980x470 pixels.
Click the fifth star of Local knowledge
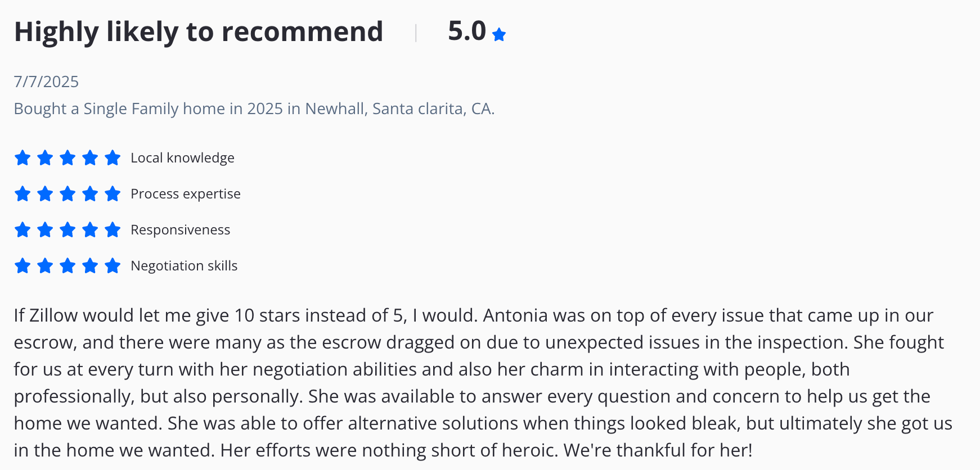[113, 158]
